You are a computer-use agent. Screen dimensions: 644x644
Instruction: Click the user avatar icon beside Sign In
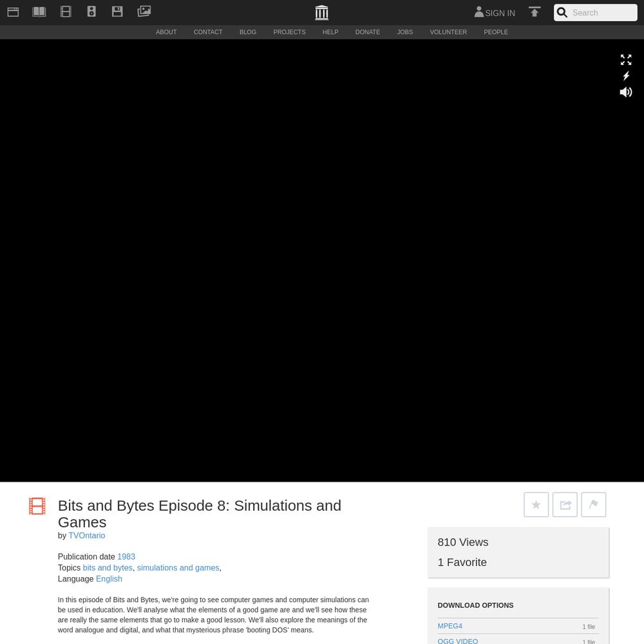pyautogui.click(x=479, y=12)
